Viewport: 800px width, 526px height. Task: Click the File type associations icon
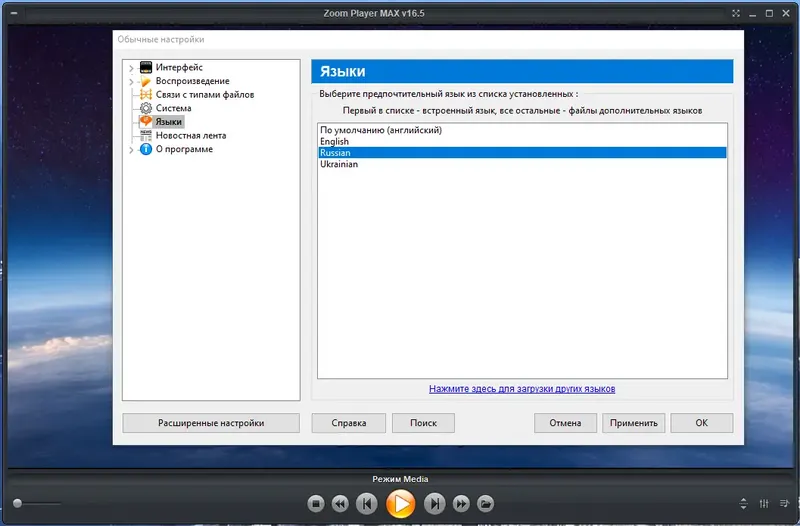tap(146, 94)
